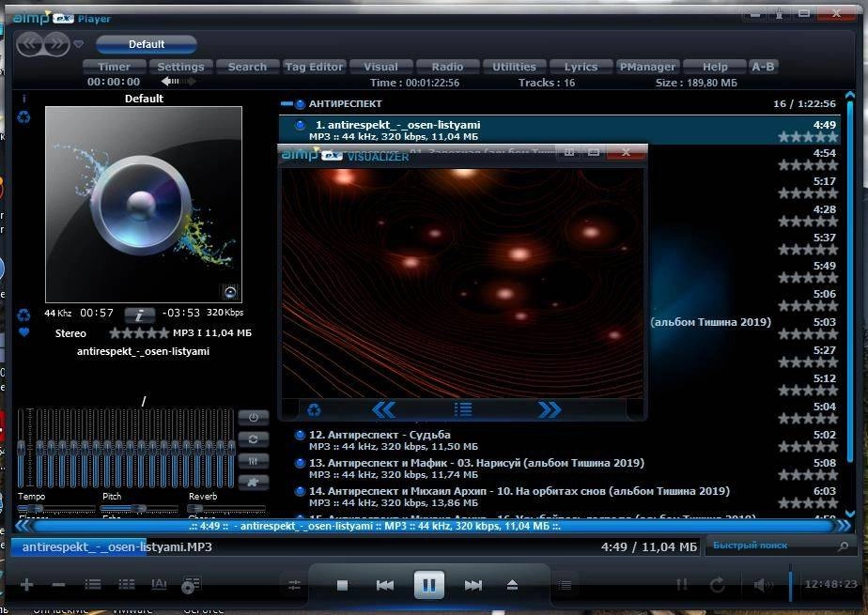Click the blue heart favorite icon
Screen dimensions: 868x615
(23, 332)
